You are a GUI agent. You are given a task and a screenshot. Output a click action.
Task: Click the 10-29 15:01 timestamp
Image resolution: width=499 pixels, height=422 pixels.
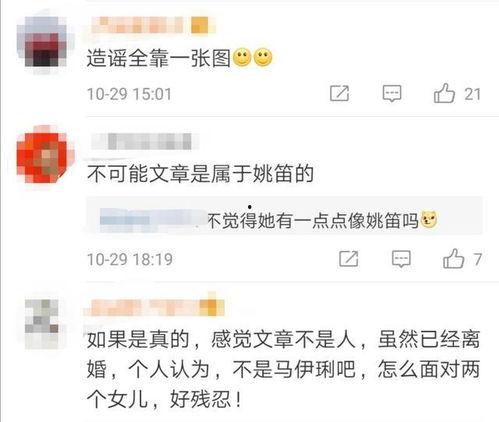click(129, 94)
